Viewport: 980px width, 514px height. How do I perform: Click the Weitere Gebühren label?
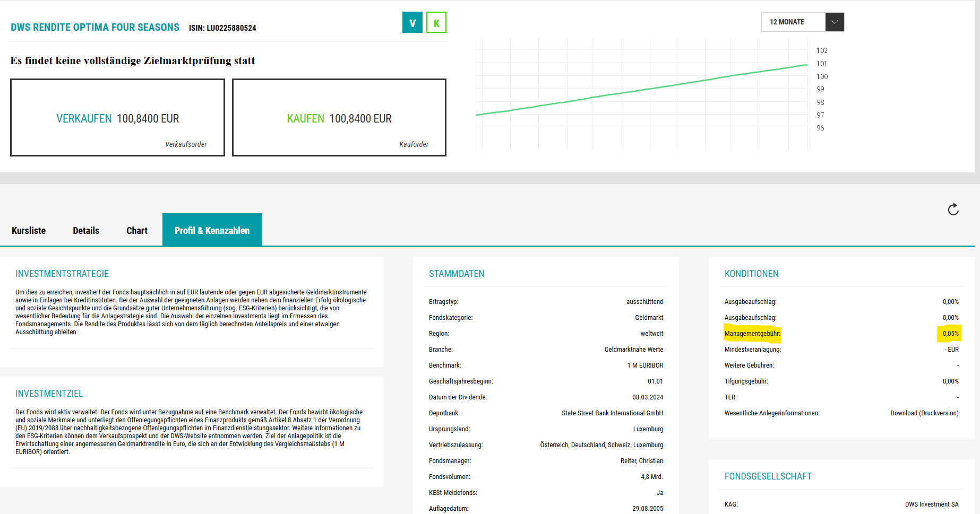(x=750, y=365)
